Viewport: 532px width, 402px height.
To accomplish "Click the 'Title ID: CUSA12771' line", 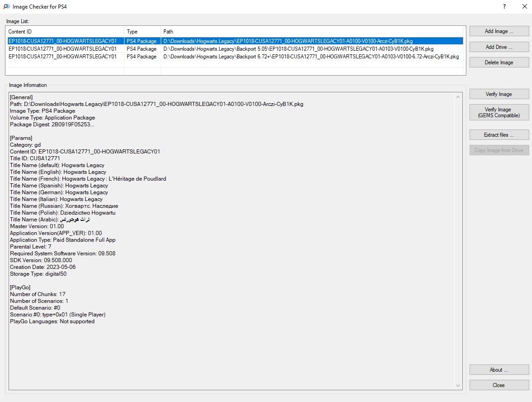I will point(35,158).
